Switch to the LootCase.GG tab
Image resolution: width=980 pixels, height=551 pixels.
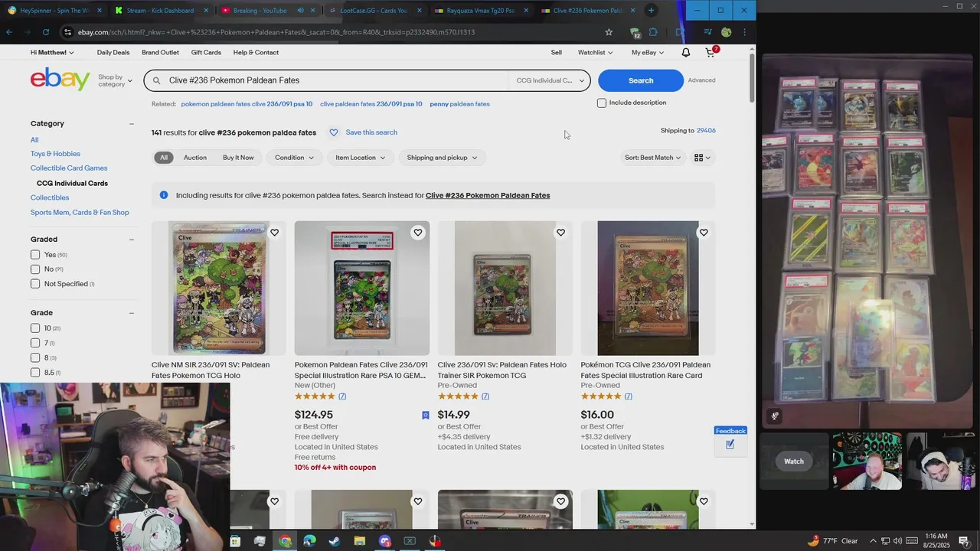coord(373,11)
